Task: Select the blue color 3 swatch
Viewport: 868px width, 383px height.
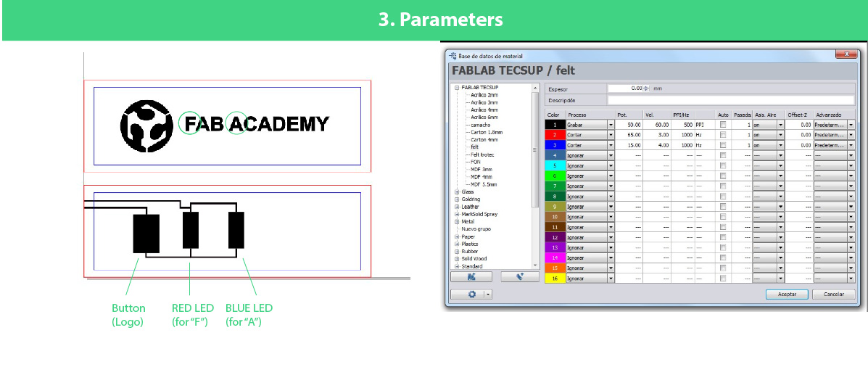Action: pos(555,145)
